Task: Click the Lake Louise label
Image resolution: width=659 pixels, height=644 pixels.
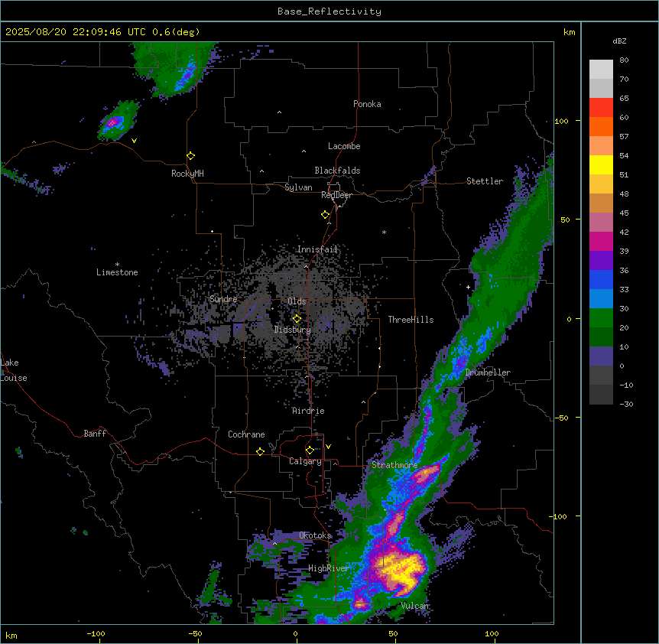Action: click(x=14, y=370)
